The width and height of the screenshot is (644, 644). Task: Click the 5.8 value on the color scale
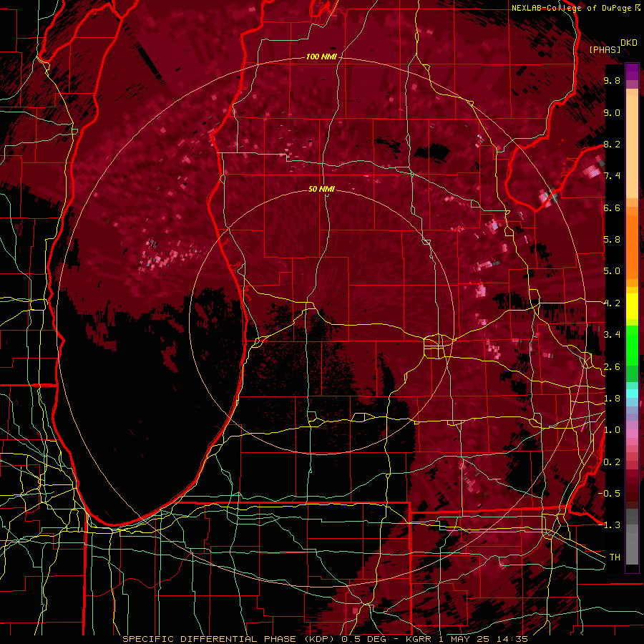(x=612, y=240)
